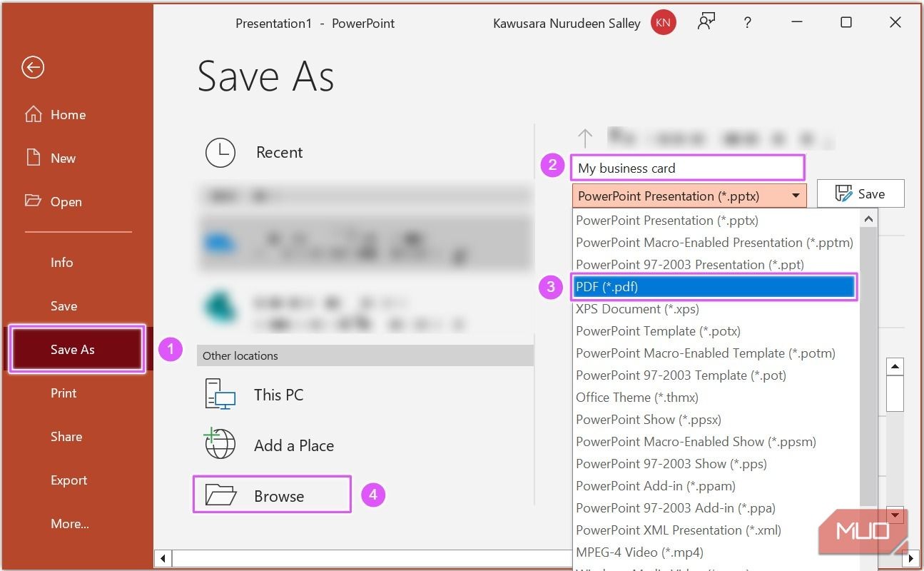Open the Home page in the sidebar
The image size is (924, 571).
(x=55, y=115)
